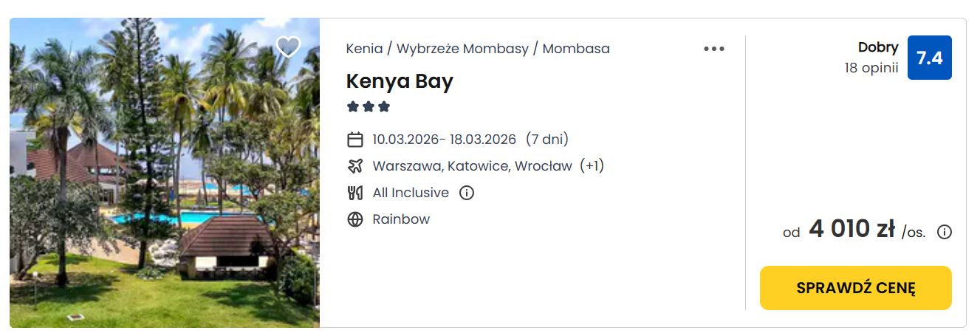Click the All Inclusive info icon
This screenshot has width=980, height=336.
[466, 193]
